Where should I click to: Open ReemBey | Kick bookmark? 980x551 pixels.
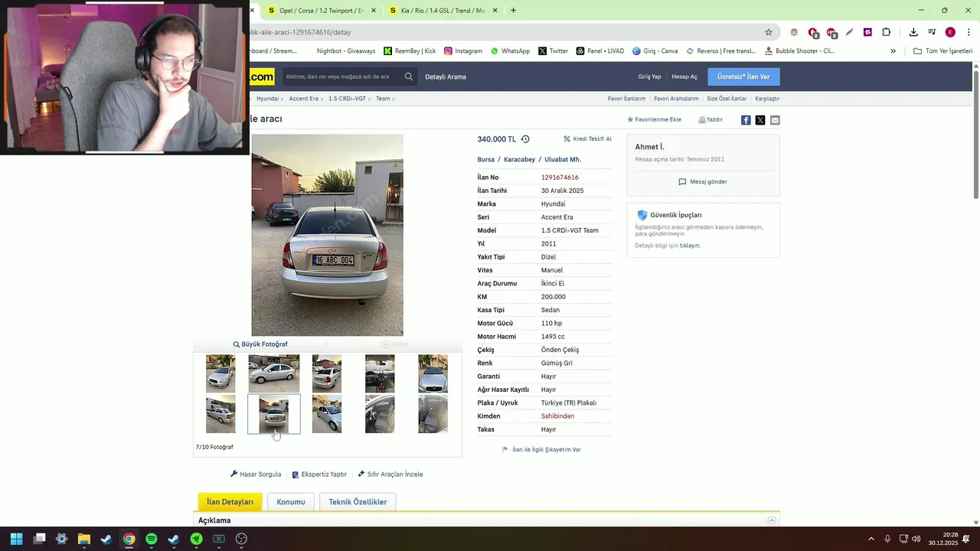tap(410, 51)
